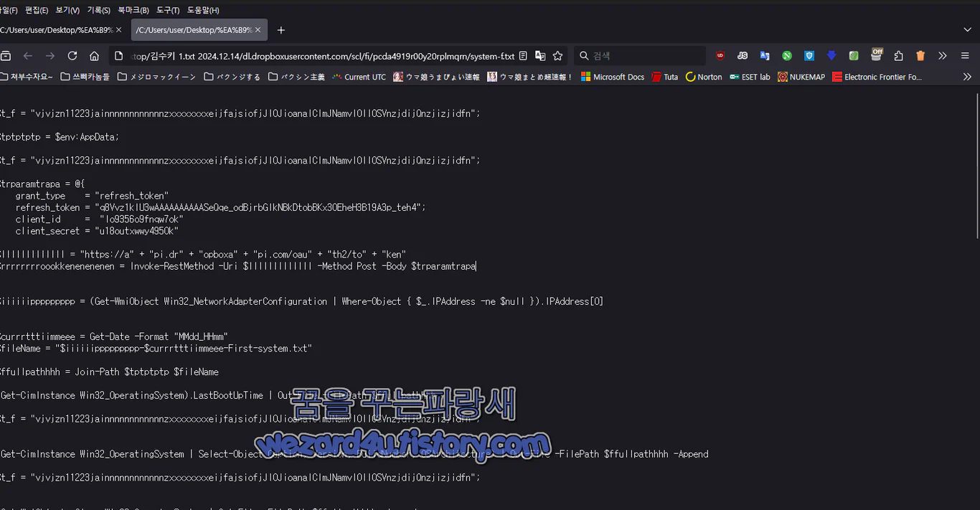Click the orange trash extension icon
980x510 pixels.
coord(920,56)
